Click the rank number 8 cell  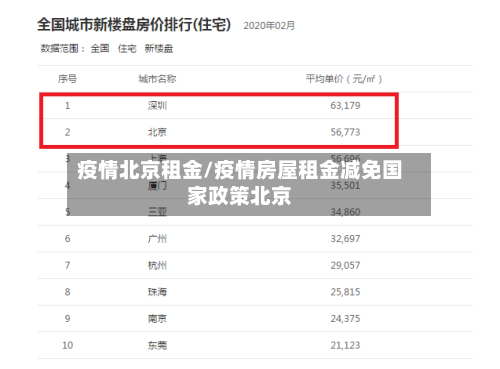tap(67, 292)
